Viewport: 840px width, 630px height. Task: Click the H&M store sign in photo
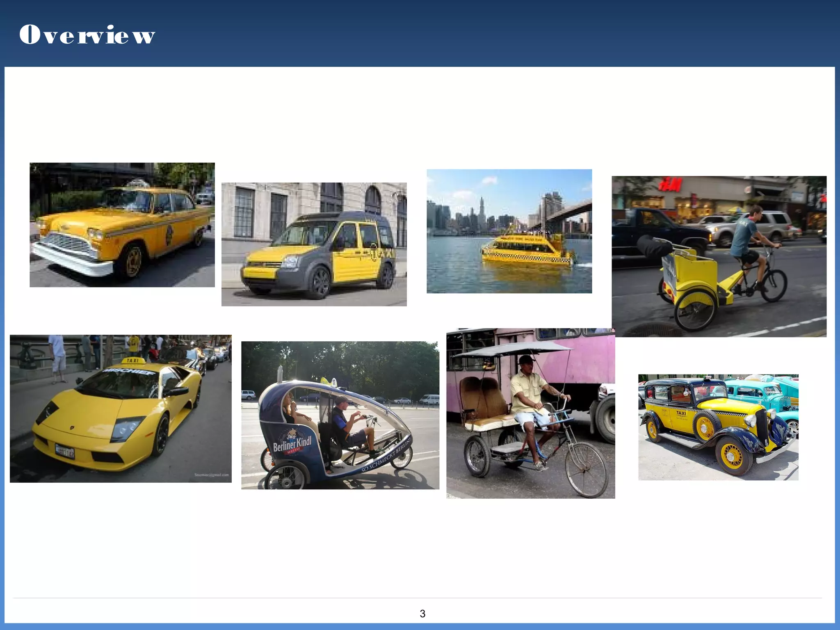(x=670, y=185)
